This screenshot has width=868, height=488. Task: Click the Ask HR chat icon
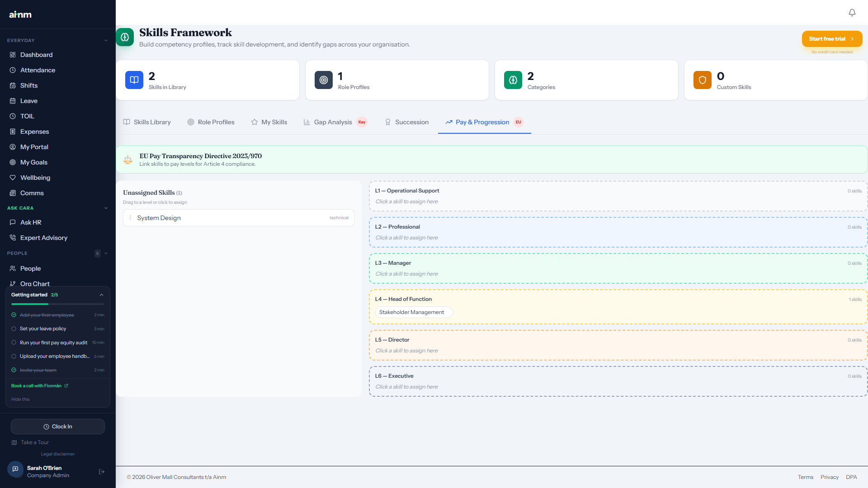(x=13, y=222)
